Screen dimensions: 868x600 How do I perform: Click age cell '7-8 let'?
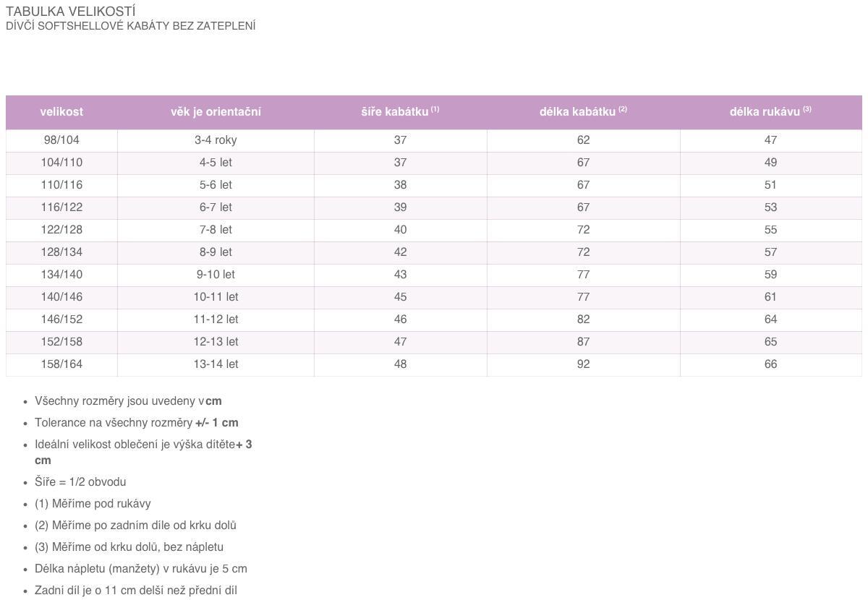point(216,230)
